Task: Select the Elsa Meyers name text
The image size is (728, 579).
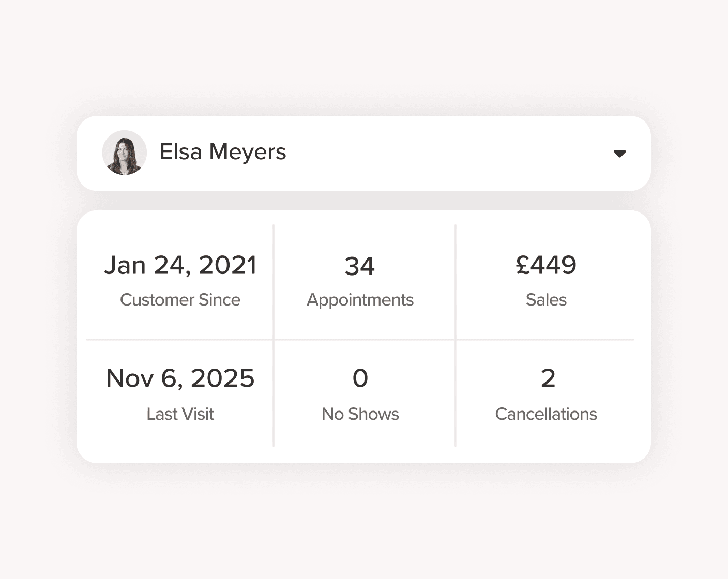Action: 222,152
